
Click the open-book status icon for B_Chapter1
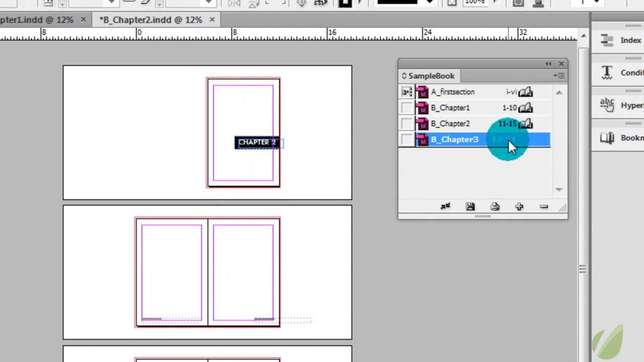pyautogui.click(x=525, y=108)
